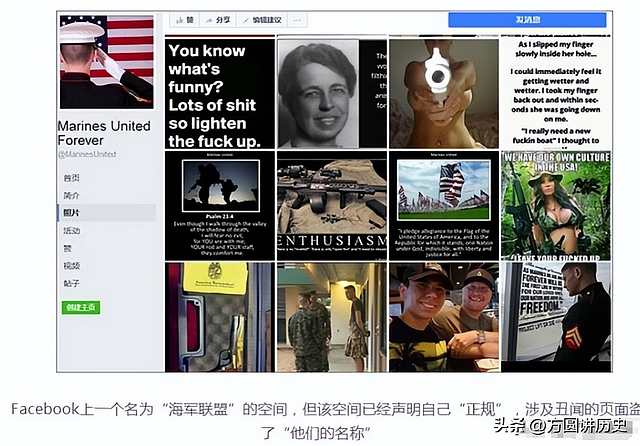Open the 活动 sidebar item

(x=71, y=231)
